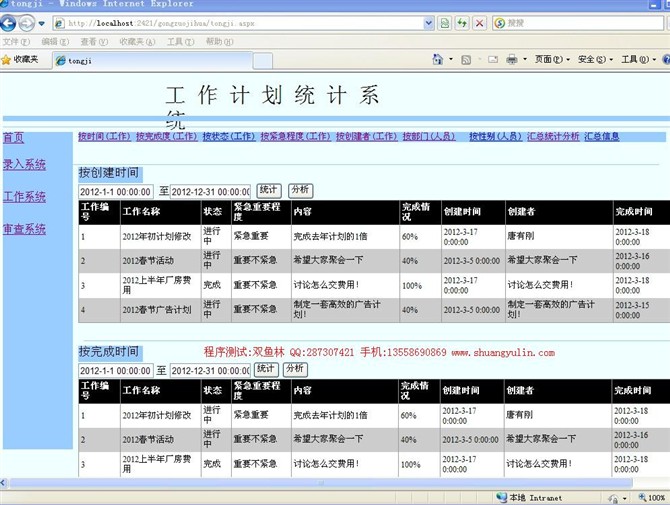Click the browser Back arrow button
This screenshot has height=505, width=670.
coord(8,23)
